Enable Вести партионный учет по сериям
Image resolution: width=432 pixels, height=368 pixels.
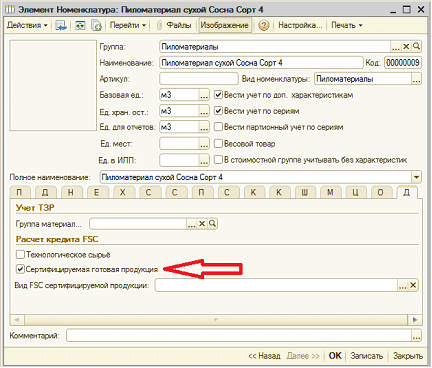click(218, 127)
